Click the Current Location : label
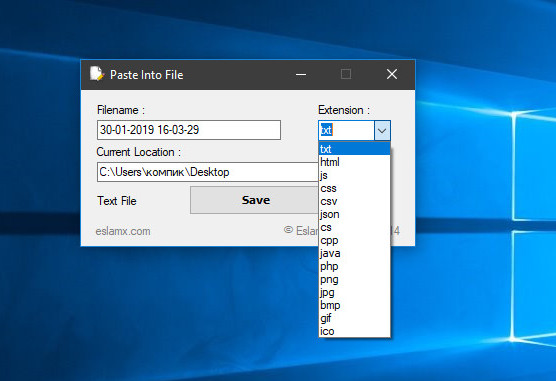This screenshot has height=381, width=556. 139,152
